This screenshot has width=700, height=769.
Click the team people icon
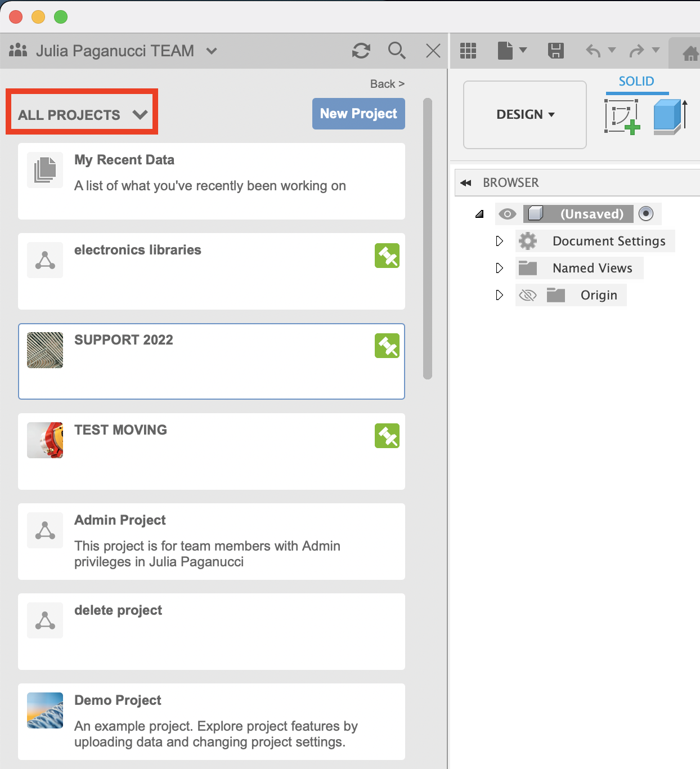pyautogui.click(x=18, y=50)
